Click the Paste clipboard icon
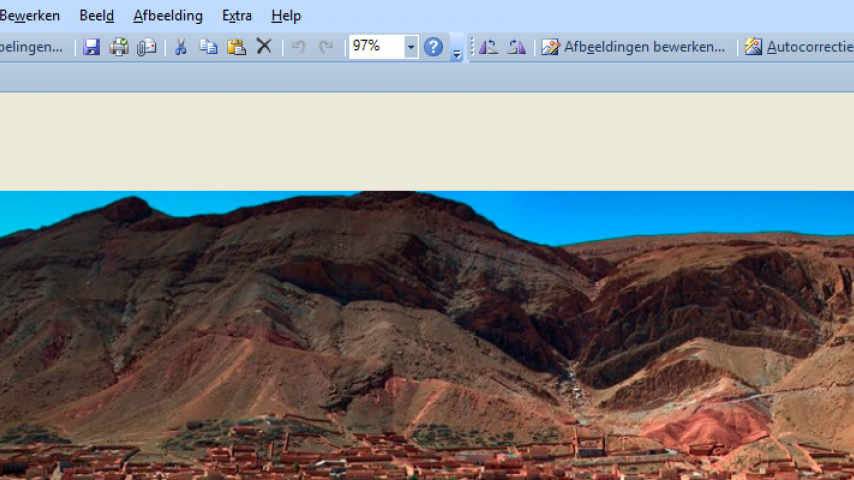854x480 pixels. (236, 47)
